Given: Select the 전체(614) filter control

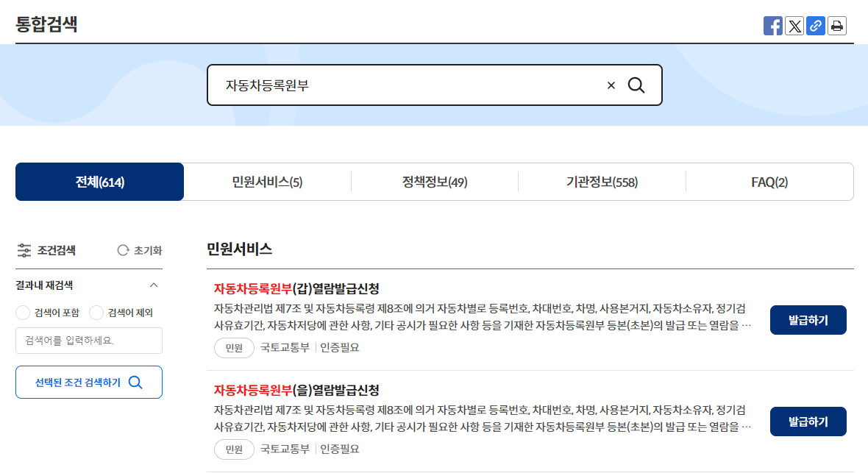Looking at the screenshot, I should [99, 181].
